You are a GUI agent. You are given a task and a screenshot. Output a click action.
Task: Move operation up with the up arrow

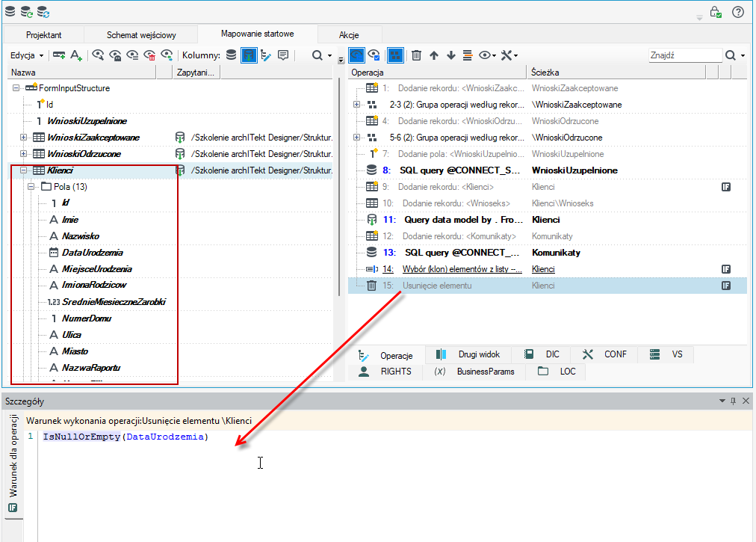pyautogui.click(x=434, y=55)
